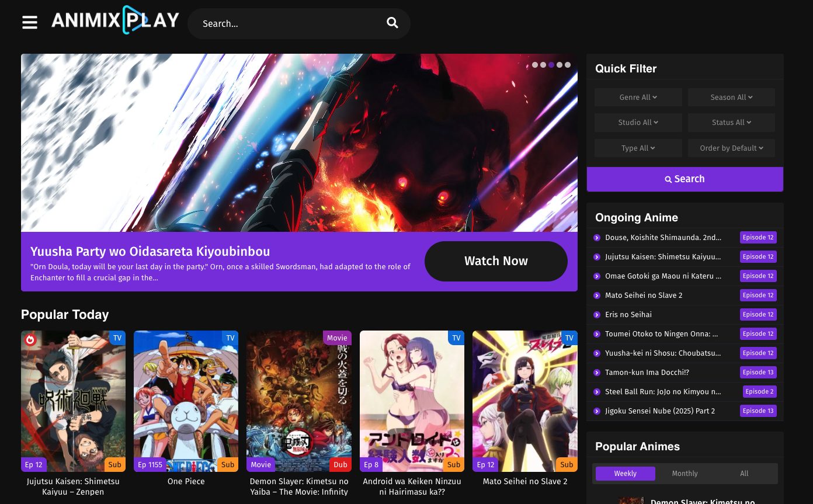The width and height of the screenshot is (813, 504).
Task: Click the Watch Now button
Action: pyautogui.click(x=496, y=261)
